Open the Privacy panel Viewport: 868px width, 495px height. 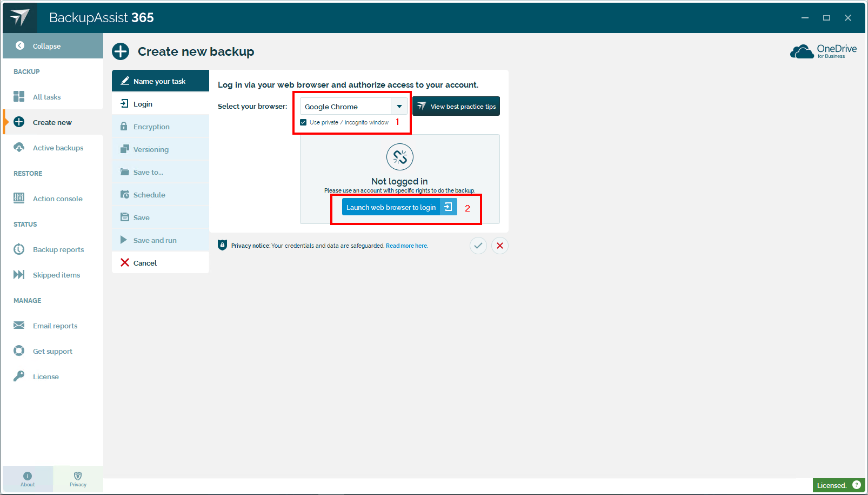pyautogui.click(x=78, y=479)
